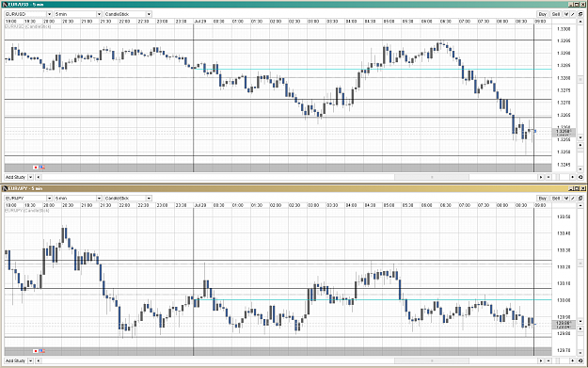This screenshot has width=588, height=368.
Task: Click the US flag event marker in EUR/JPY chart
Action: [x=42, y=351]
